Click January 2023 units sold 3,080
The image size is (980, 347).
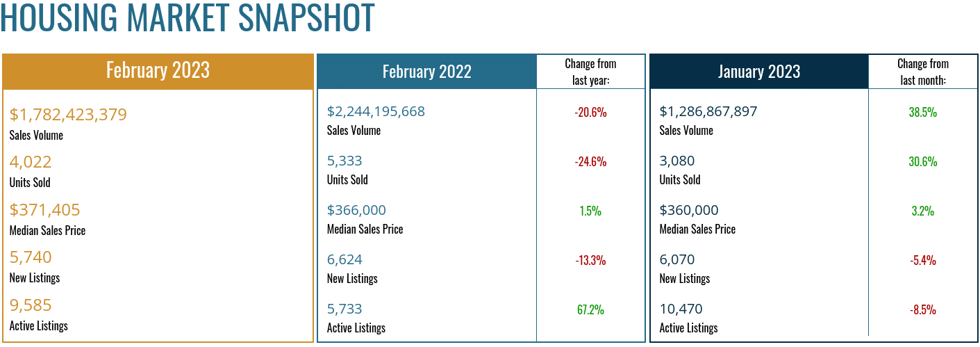[x=676, y=161]
